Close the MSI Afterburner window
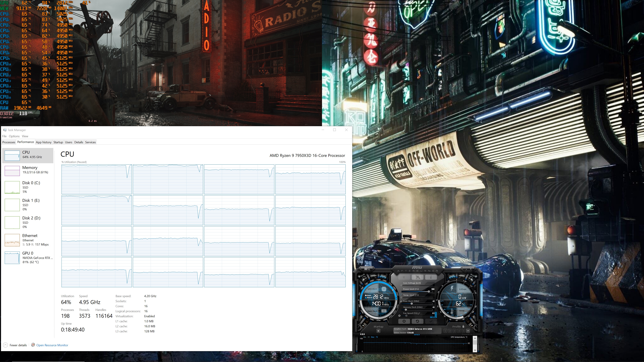 click(x=471, y=269)
